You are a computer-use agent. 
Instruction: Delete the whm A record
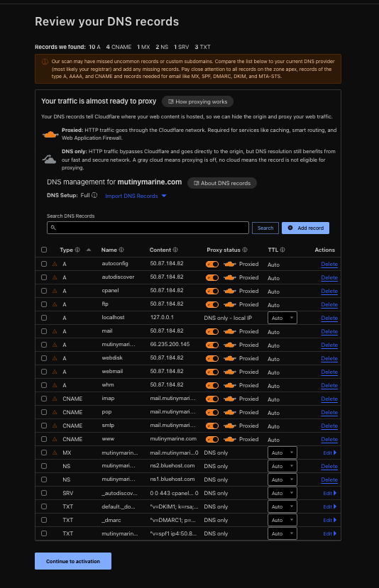coord(329,386)
